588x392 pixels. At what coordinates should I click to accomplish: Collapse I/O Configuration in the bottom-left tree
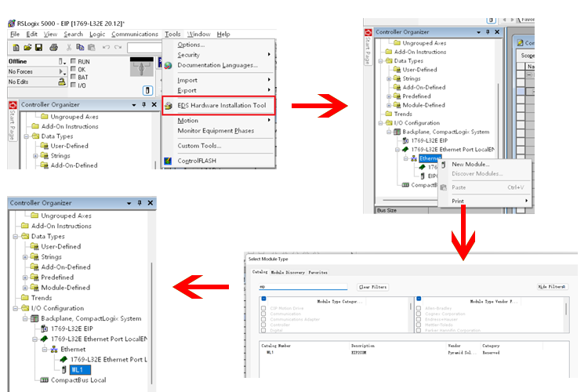click(16, 308)
